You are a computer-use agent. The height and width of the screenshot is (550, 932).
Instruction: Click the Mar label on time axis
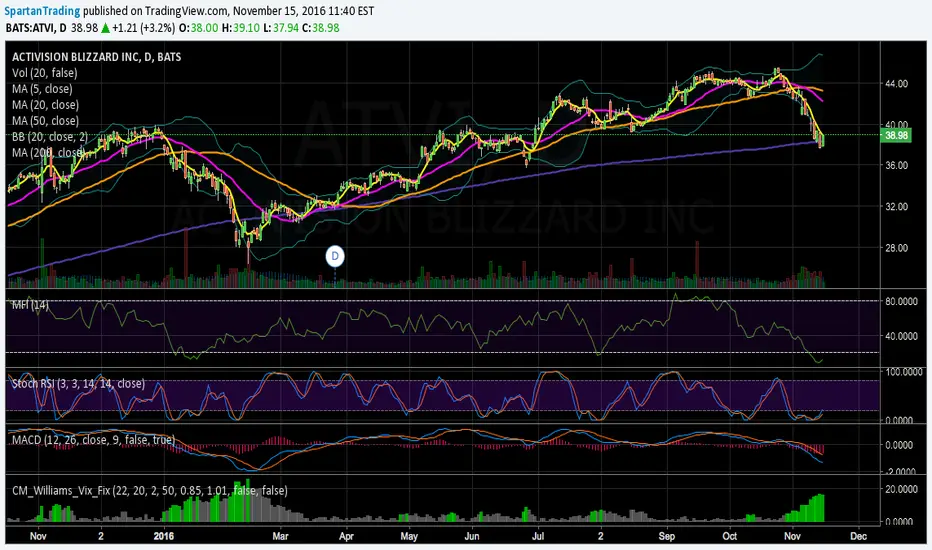(x=280, y=536)
